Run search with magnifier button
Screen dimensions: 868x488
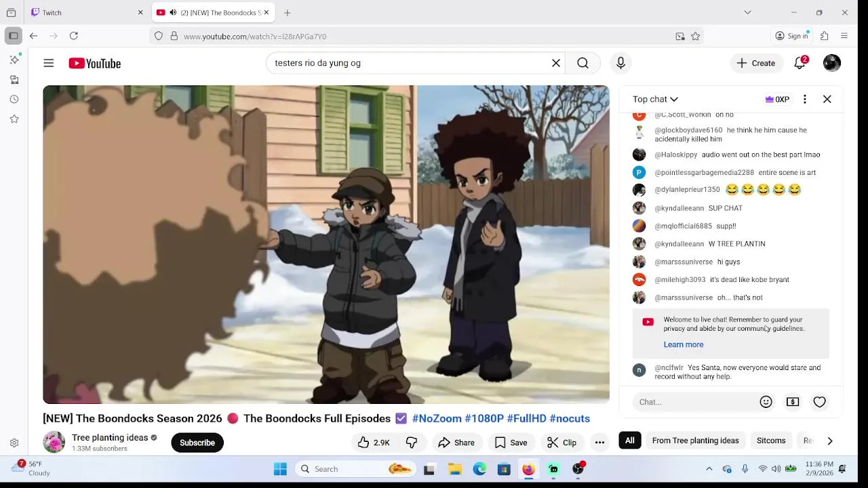pos(583,63)
